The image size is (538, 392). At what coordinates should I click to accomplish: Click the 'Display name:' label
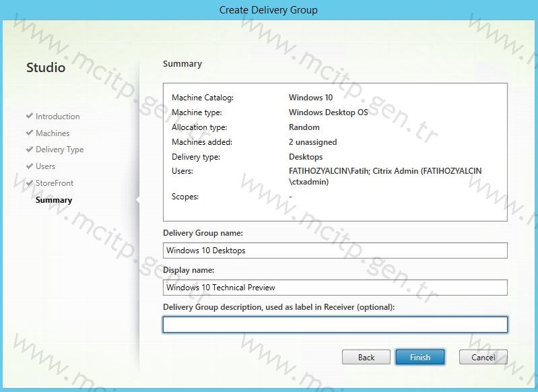(189, 270)
